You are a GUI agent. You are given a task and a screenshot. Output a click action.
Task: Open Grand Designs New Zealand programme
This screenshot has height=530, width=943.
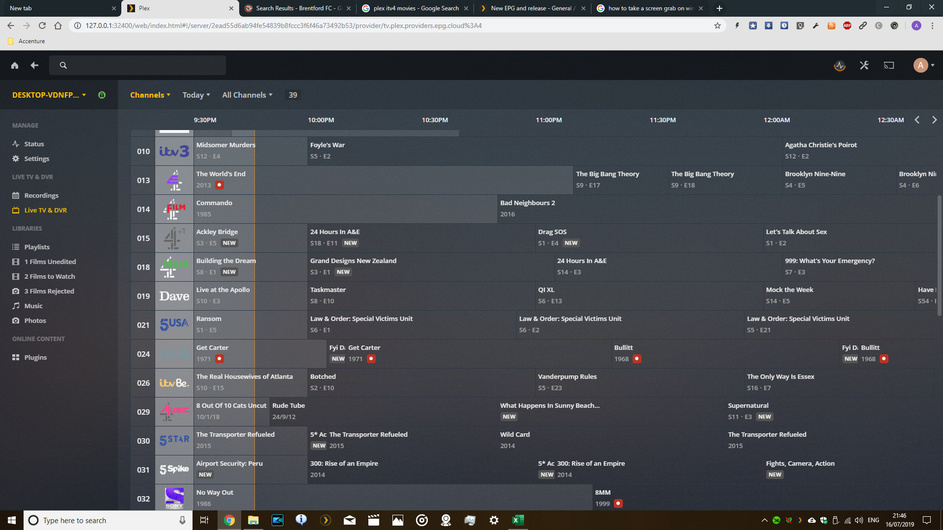(430, 267)
